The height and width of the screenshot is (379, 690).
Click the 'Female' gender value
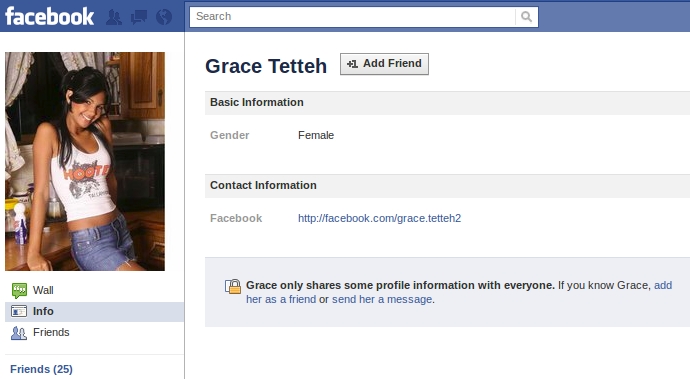point(316,135)
